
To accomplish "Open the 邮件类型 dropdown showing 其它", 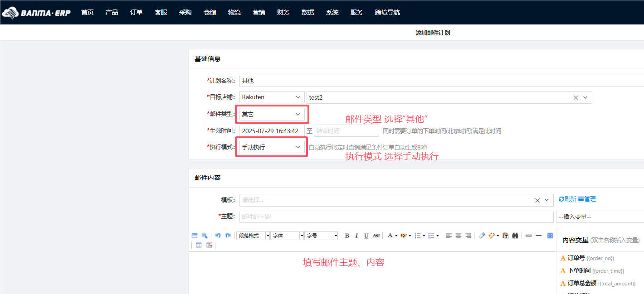I will point(271,114).
